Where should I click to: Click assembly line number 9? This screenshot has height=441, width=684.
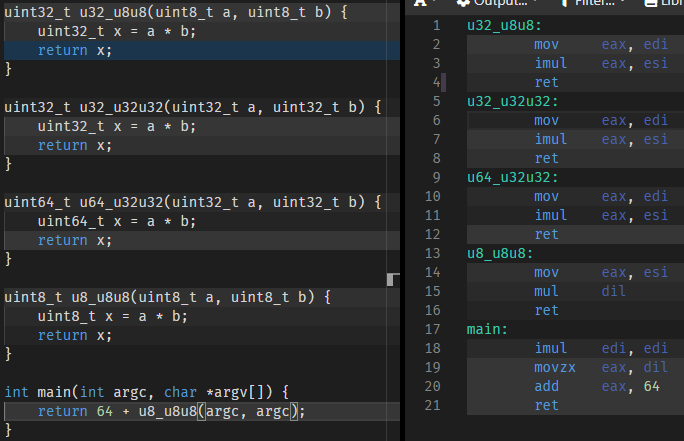pos(437,178)
